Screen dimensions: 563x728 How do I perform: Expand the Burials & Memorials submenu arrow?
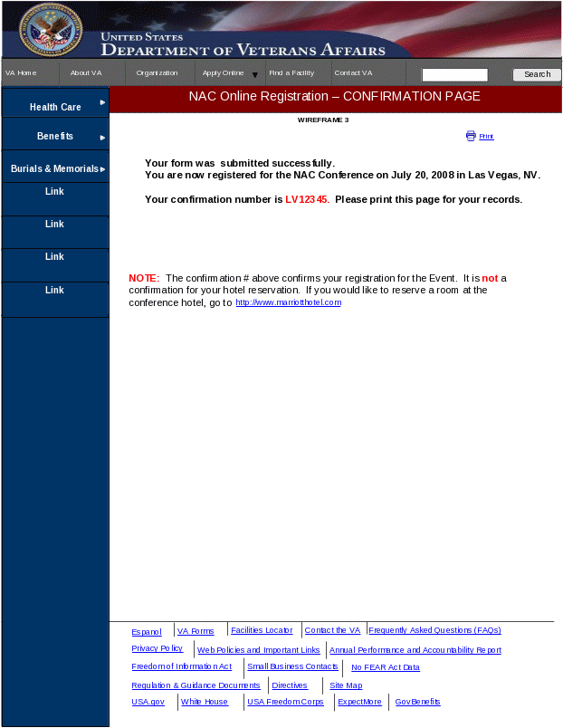(102, 169)
